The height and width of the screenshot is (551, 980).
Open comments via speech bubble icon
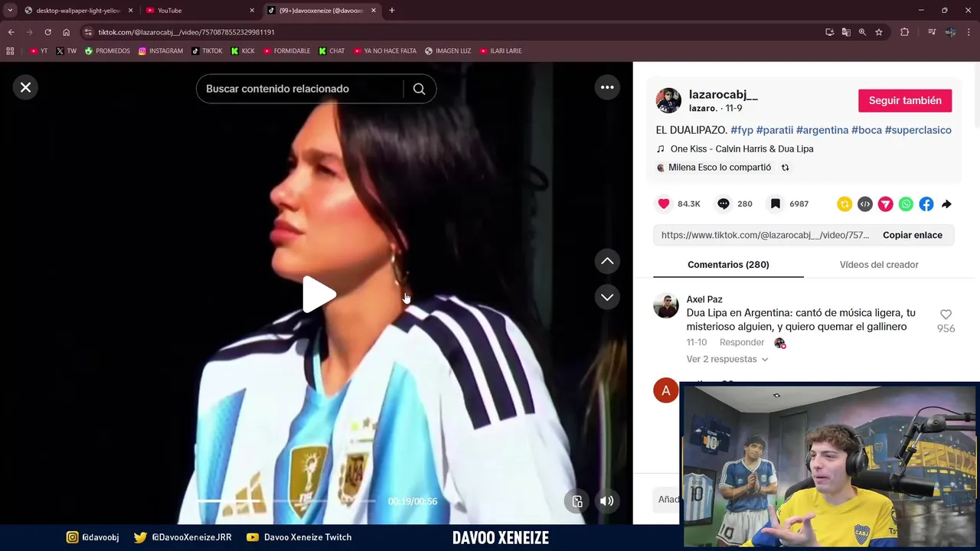click(724, 204)
